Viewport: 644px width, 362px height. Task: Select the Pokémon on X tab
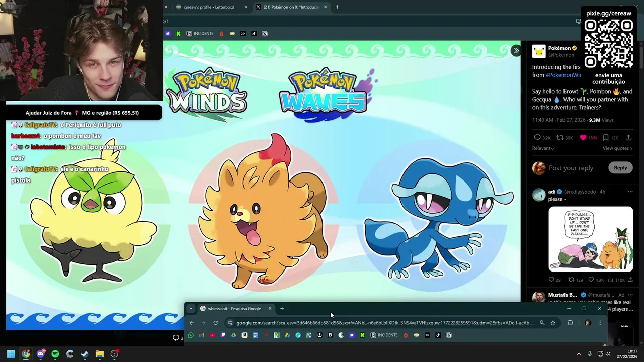pyautogui.click(x=291, y=7)
